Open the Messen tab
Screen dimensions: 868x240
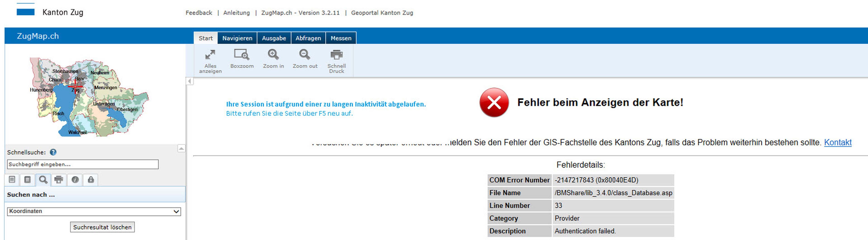pyautogui.click(x=341, y=38)
